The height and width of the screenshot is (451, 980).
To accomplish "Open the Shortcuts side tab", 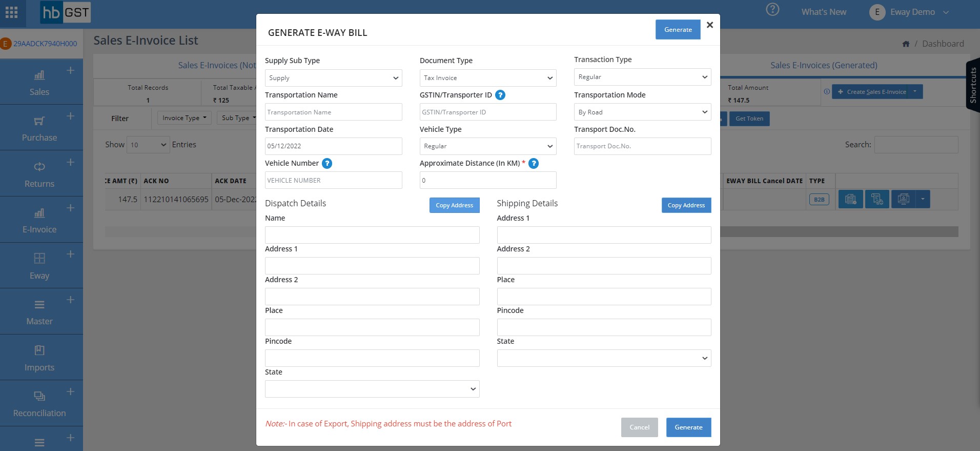I will pos(972,86).
